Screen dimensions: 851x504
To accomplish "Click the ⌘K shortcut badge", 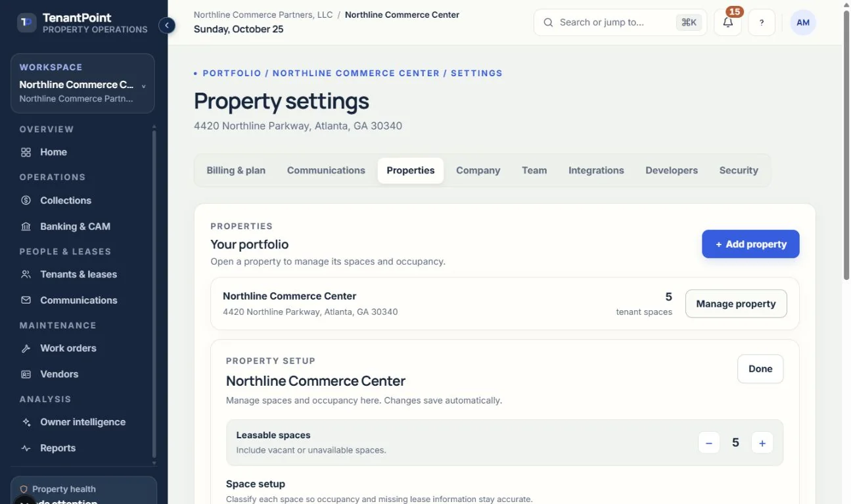I will (689, 22).
